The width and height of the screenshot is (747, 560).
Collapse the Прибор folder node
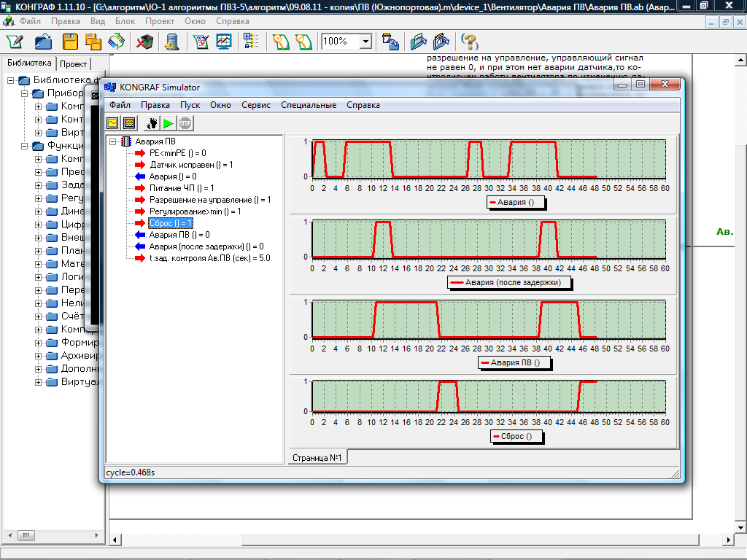coord(24,93)
